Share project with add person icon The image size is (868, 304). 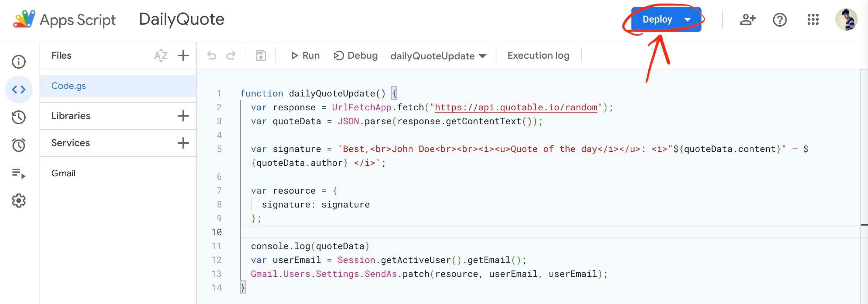pyautogui.click(x=748, y=19)
